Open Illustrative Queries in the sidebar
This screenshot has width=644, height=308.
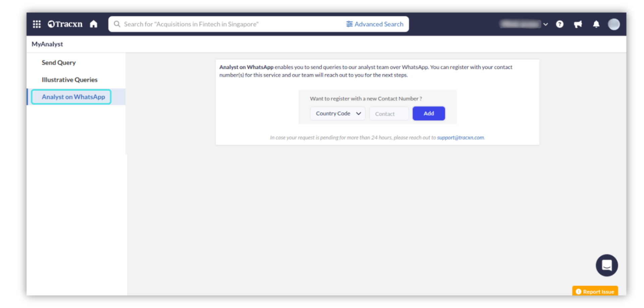click(69, 80)
